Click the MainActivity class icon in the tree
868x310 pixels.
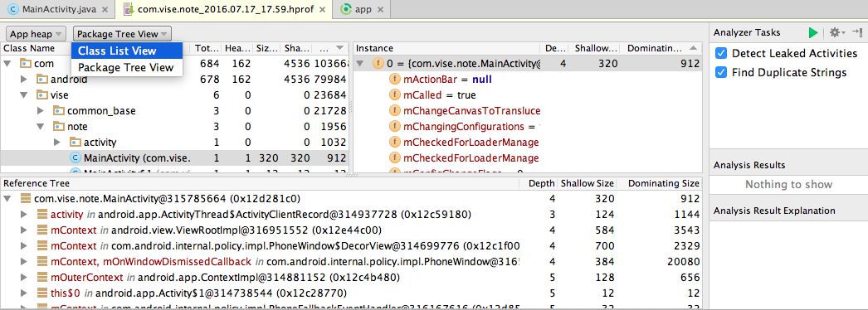76,158
